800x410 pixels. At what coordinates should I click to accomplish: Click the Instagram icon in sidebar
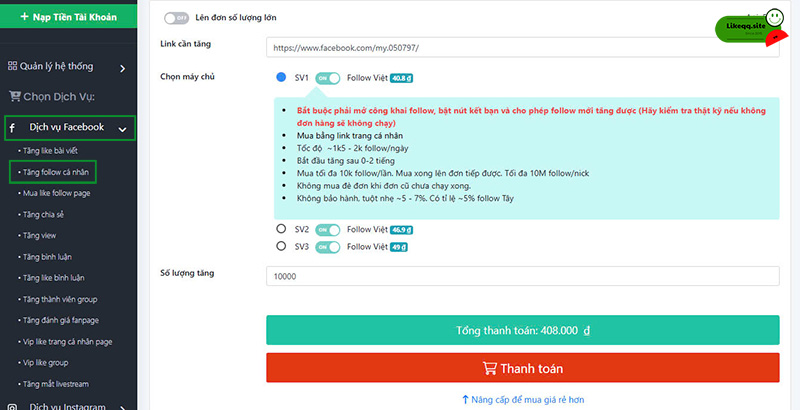pyautogui.click(x=12, y=405)
